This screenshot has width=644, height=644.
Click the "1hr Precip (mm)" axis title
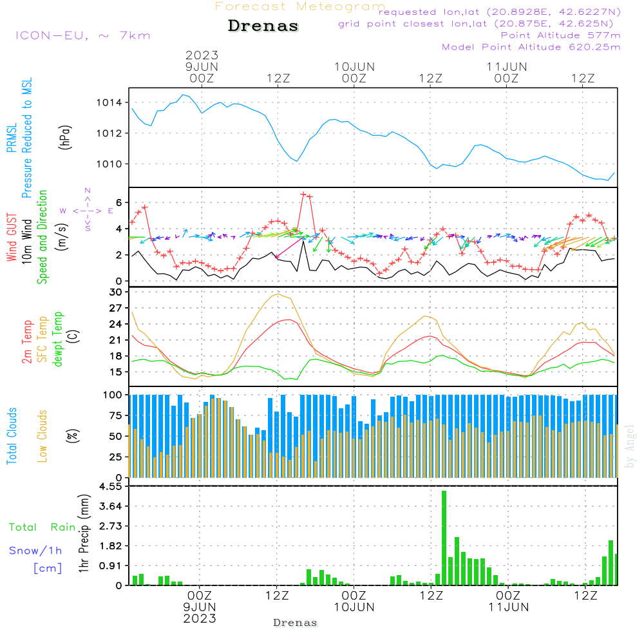point(84,533)
